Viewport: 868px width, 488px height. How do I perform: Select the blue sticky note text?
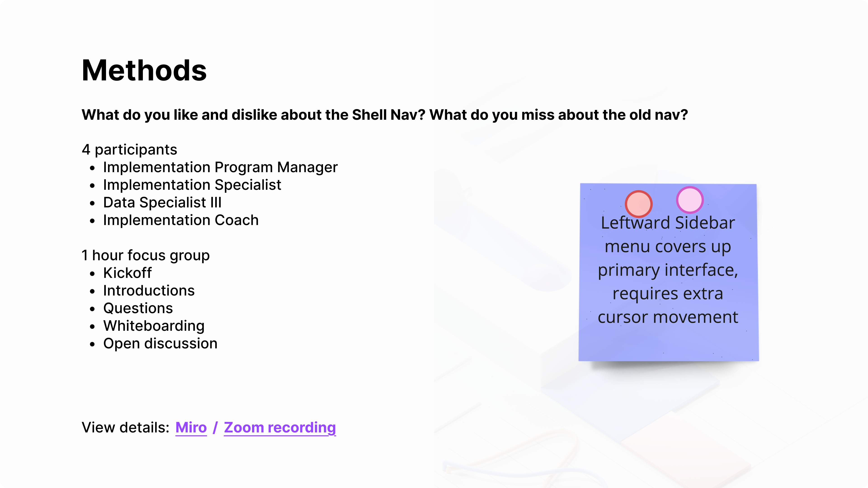tap(668, 270)
